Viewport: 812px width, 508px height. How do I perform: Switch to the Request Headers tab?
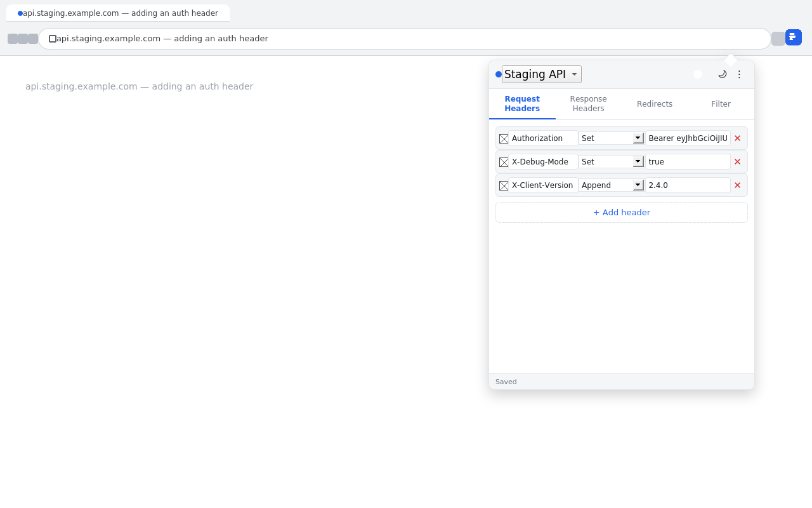[522, 104]
